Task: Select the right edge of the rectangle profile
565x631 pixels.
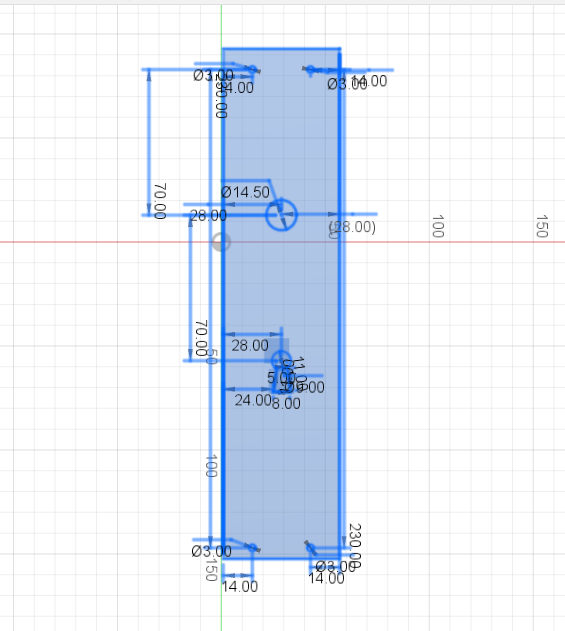Action: point(340,303)
